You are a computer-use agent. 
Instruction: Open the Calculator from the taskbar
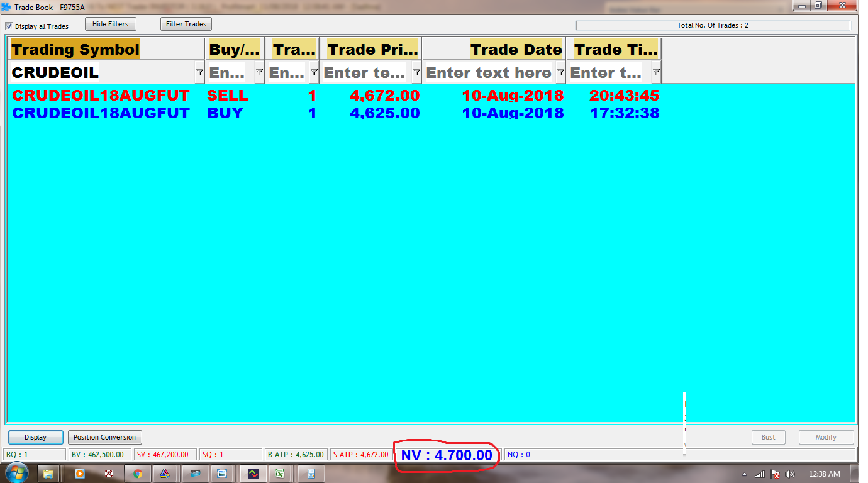[x=311, y=474]
